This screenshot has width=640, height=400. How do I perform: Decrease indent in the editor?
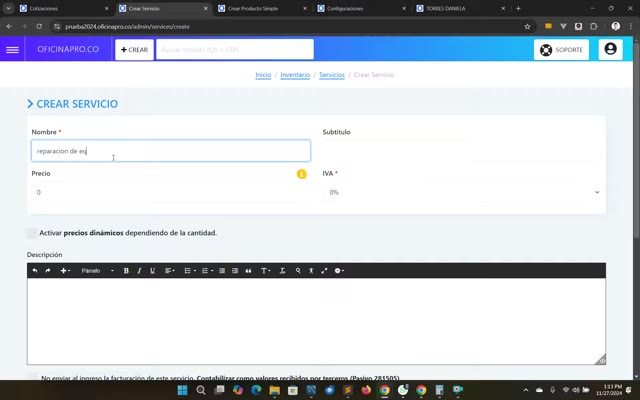[222, 271]
